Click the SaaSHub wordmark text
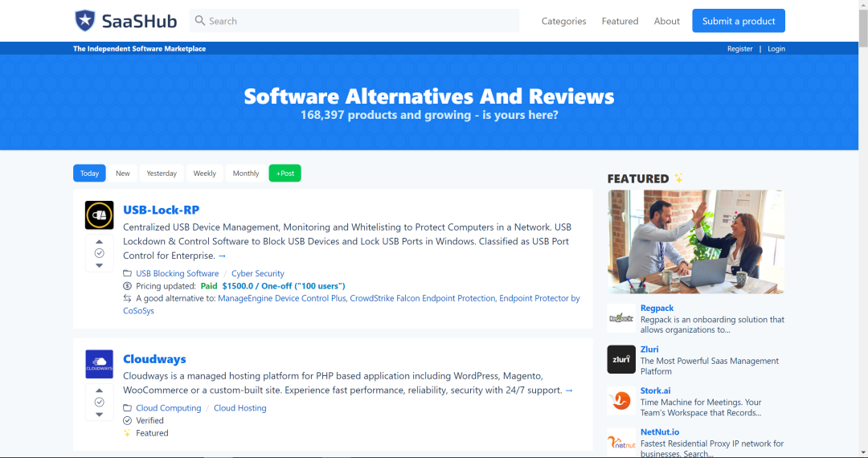Viewport: 868px width, 458px height. pyautogui.click(x=140, y=21)
